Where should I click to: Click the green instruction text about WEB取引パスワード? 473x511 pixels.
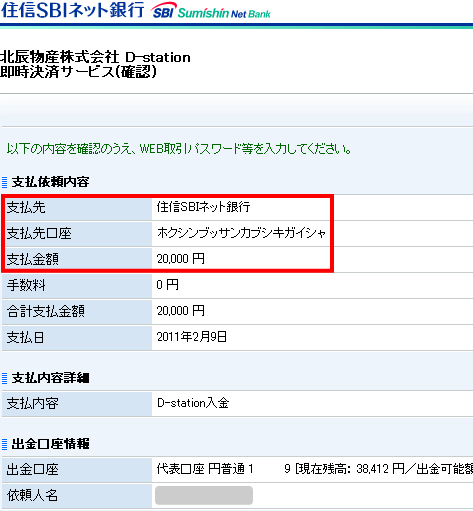[x=179, y=149]
